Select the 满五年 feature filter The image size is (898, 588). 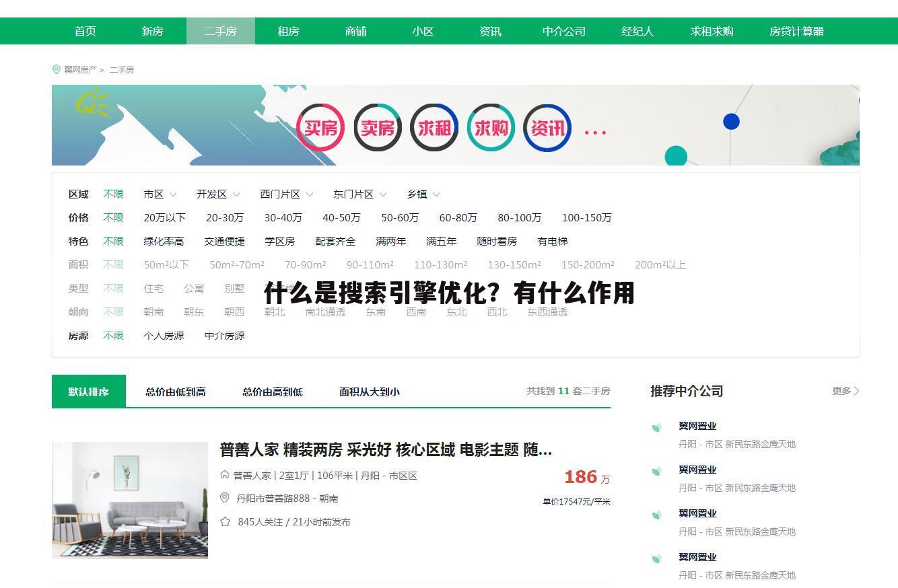click(440, 241)
